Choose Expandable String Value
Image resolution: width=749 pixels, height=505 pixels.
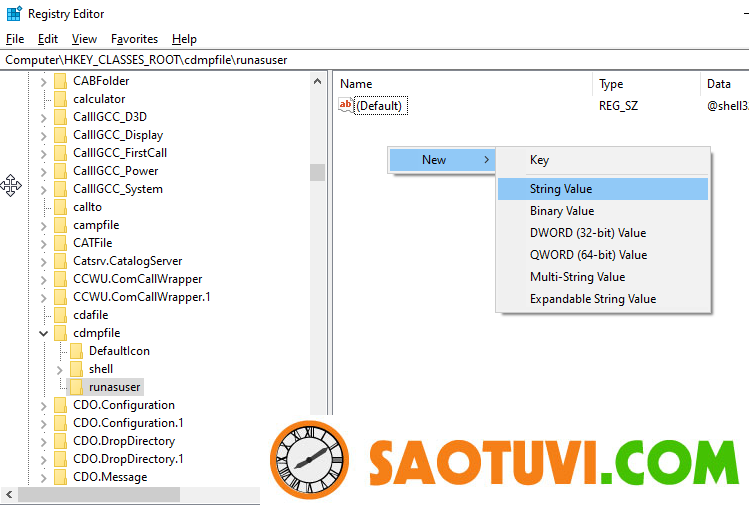point(603,299)
